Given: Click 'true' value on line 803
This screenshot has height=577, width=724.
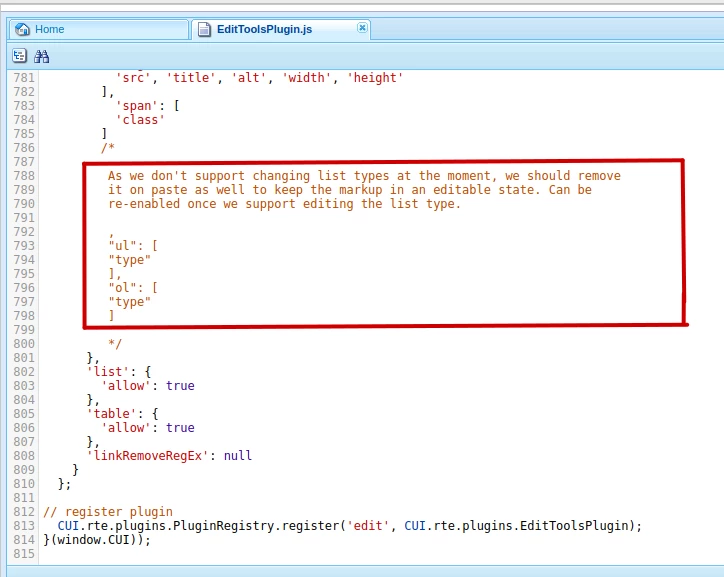Looking at the screenshot, I should click(x=180, y=386).
